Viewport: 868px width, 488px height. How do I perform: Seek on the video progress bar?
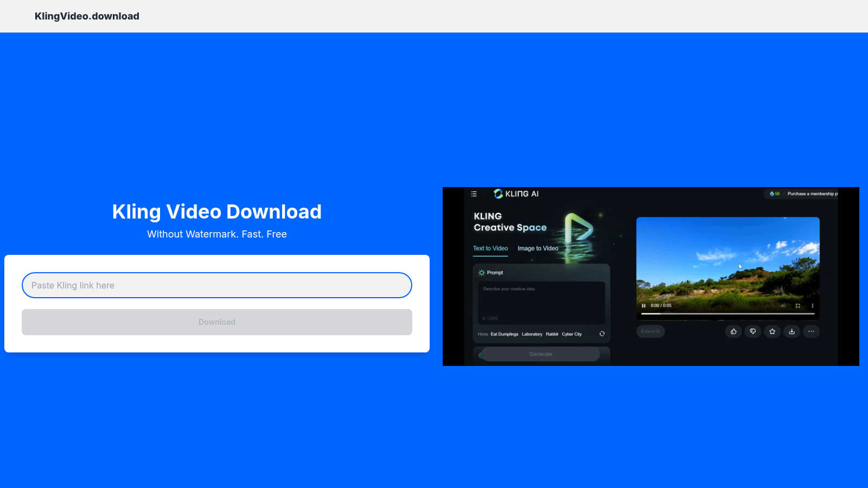pos(728,313)
